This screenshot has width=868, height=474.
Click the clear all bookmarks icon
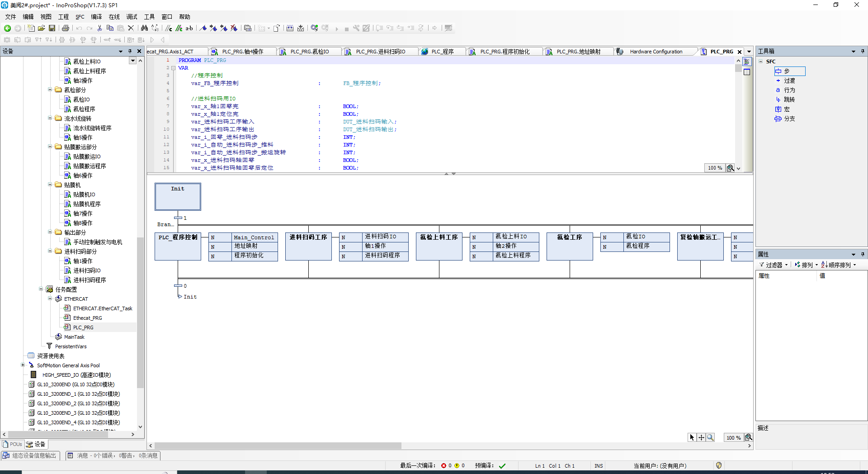tap(234, 28)
